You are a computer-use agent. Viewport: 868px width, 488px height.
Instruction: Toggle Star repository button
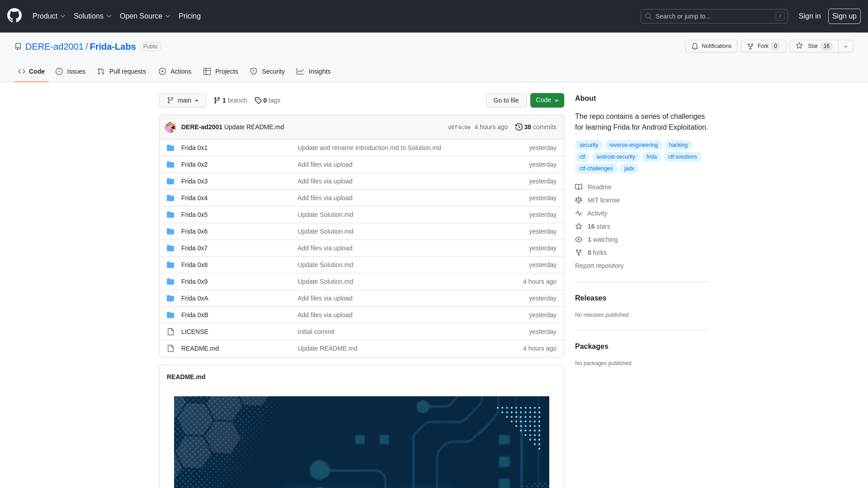coord(812,46)
